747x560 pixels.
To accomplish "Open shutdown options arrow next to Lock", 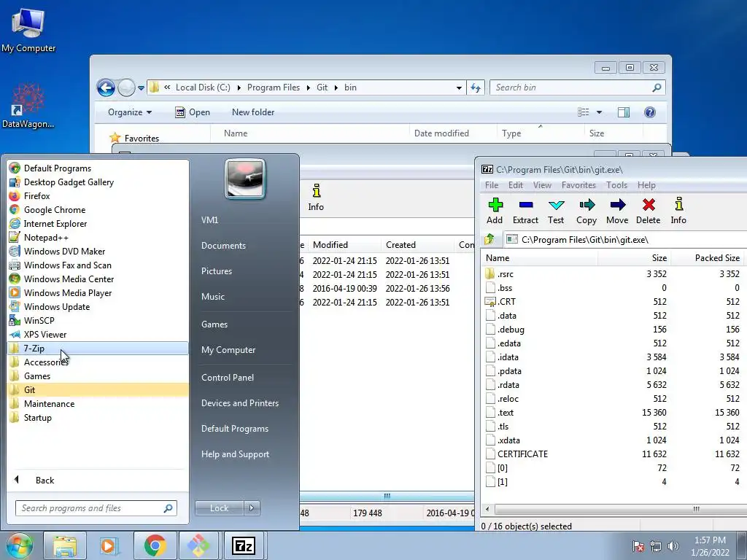I will 252,508.
